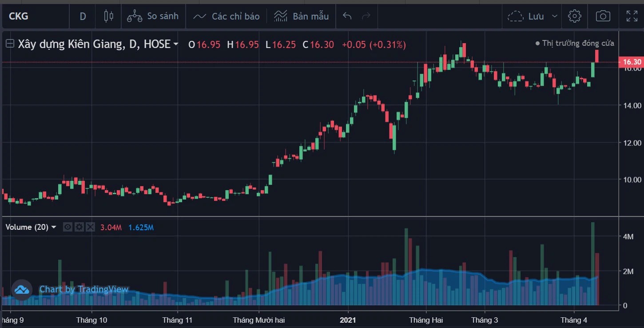The height and width of the screenshot is (328, 644).
Task: Take a chart snapshot with camera icon
Action: tap(603, 16)
